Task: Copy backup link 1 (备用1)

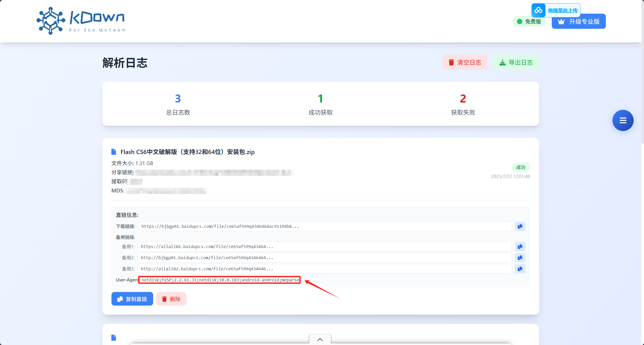Action: click(x=520, y=247)
